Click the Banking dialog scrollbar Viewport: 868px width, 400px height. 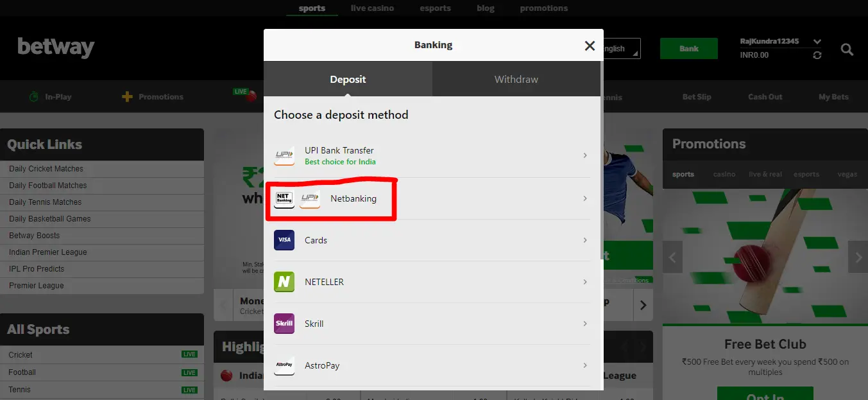click(x=602, y=161)
